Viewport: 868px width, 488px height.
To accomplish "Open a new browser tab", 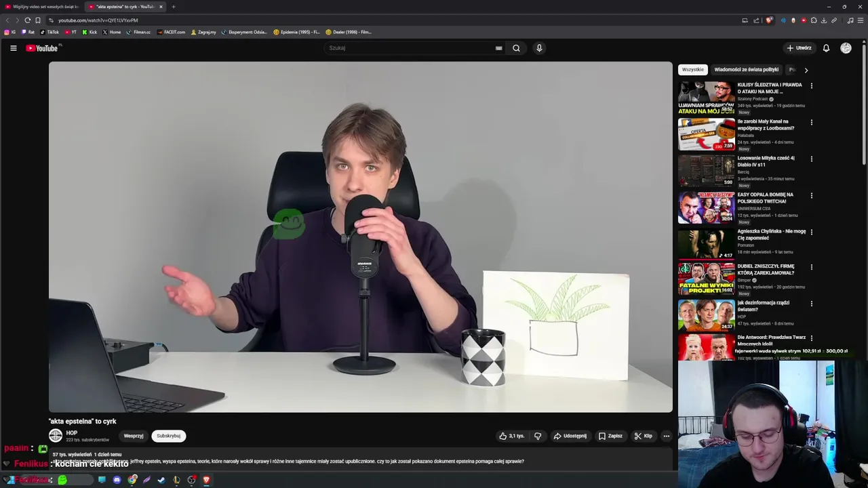I will point(174,7).
